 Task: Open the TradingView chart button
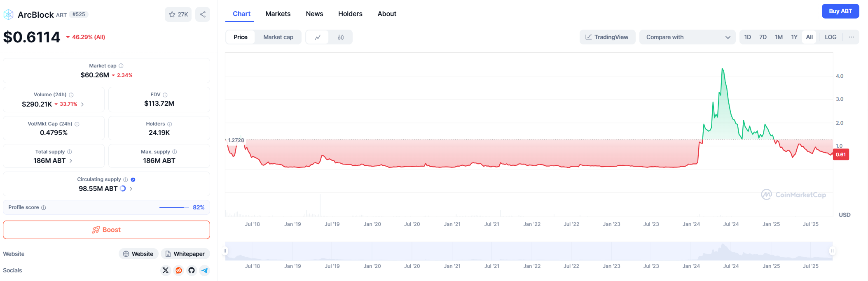click(607, 37)
